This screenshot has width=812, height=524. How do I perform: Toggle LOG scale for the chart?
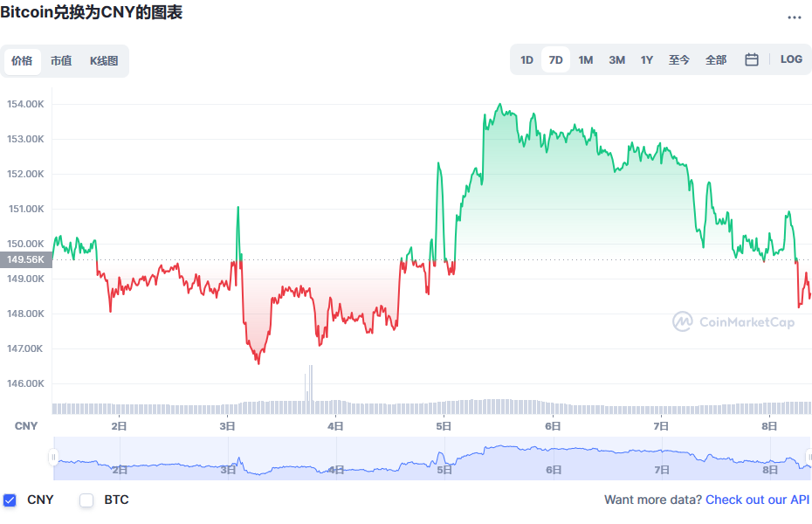[791, 59]
